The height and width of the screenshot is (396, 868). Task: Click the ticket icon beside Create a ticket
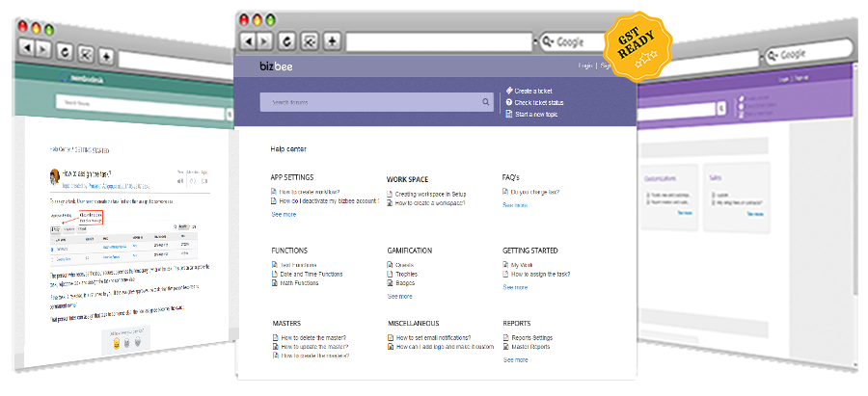pos(508,91)
